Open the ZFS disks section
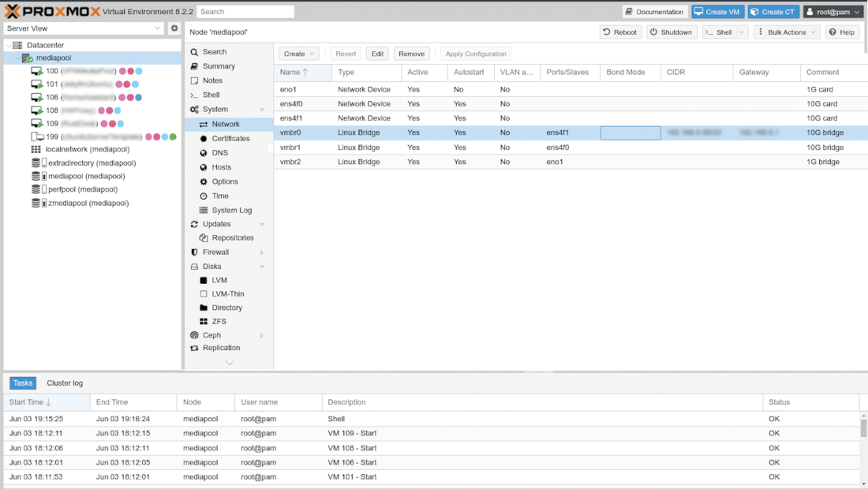This screenshot has width=868, height=489. pos(219,322)
